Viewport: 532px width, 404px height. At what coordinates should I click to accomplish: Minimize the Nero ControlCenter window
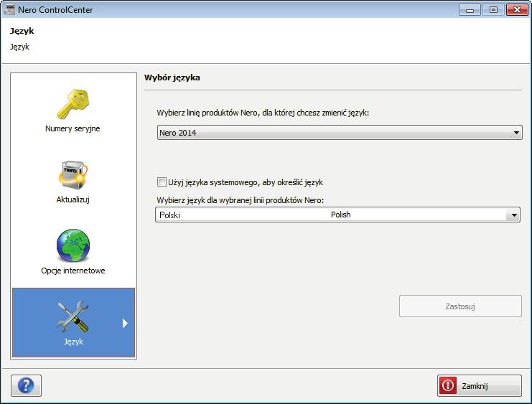pos(470,10)
